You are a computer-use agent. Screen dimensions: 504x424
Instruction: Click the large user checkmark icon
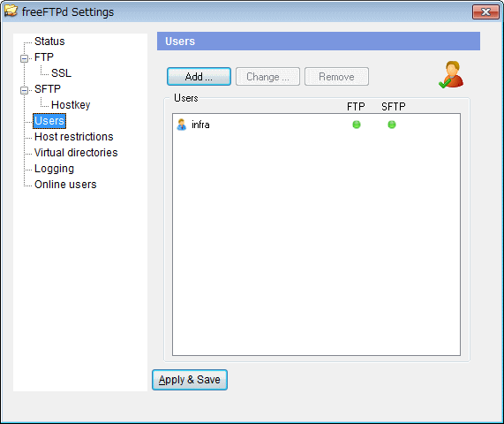pyautogui.click(x=451, y=74)
